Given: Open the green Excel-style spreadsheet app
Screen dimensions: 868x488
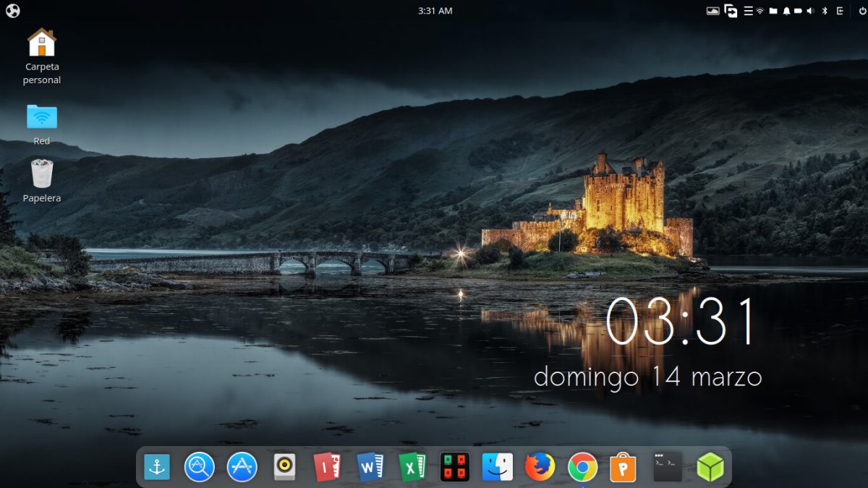Looking at the screenshot, I should coord(412,468).
